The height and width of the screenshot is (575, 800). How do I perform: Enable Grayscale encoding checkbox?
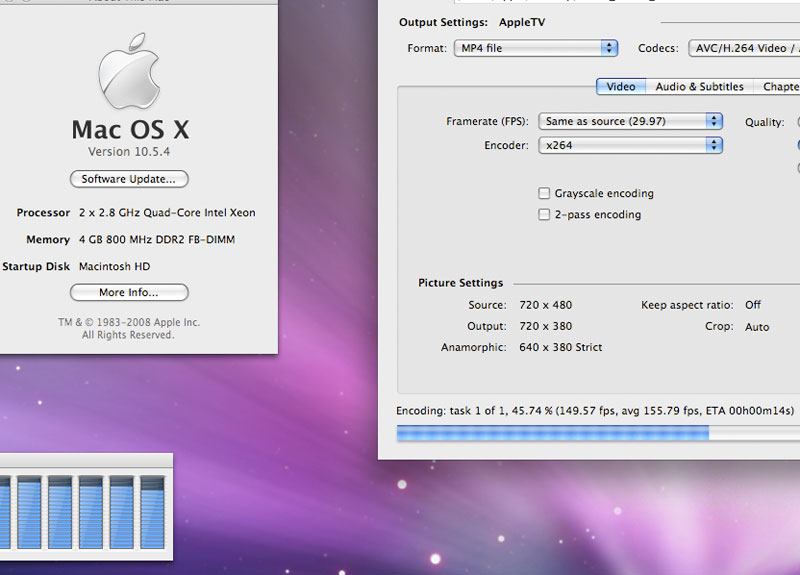(544, 193)
